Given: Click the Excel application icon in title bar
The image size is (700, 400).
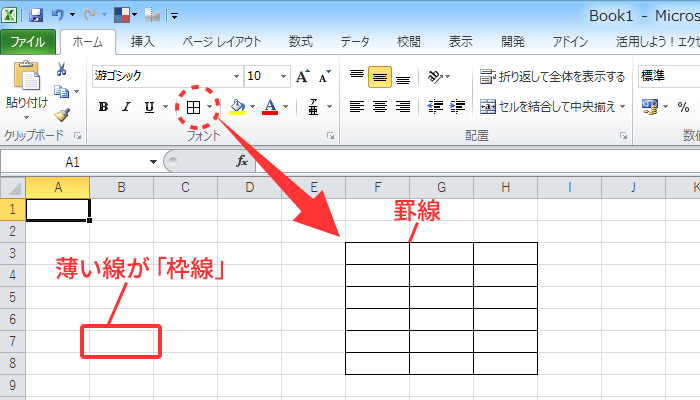Looking at the screenshot, I should coord(9,15).
